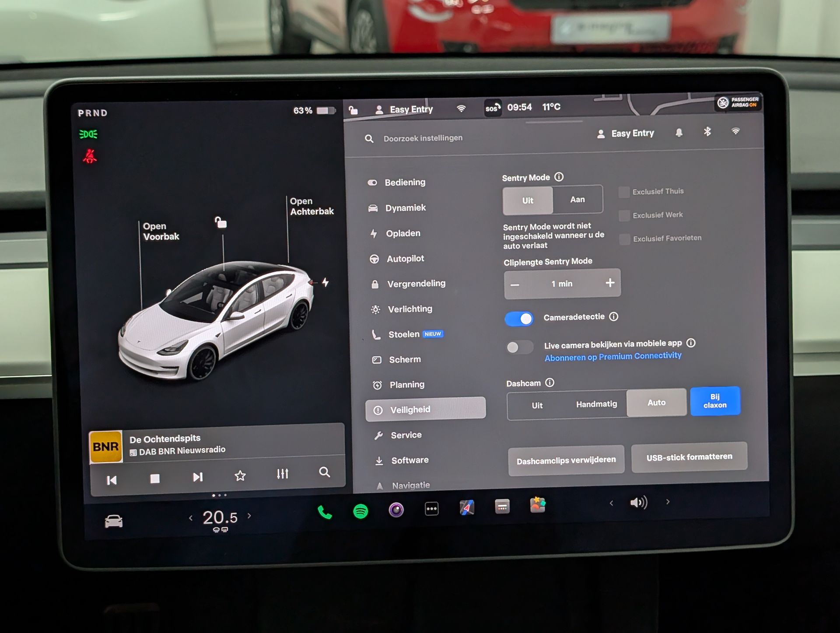Open the three-dots app launcher
Screen dimensions: 840x633
(431, 509)
